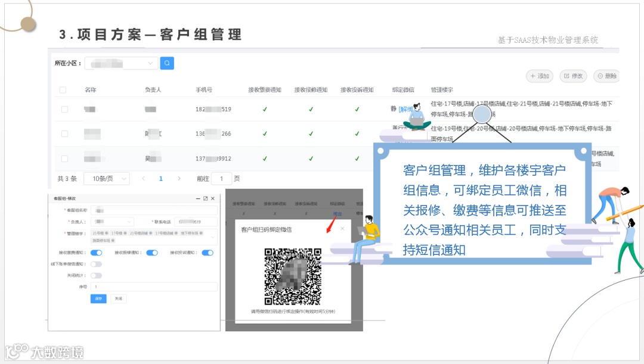
Task: Toggle the 接收报修通知 switch off
Action: (152, 253)
